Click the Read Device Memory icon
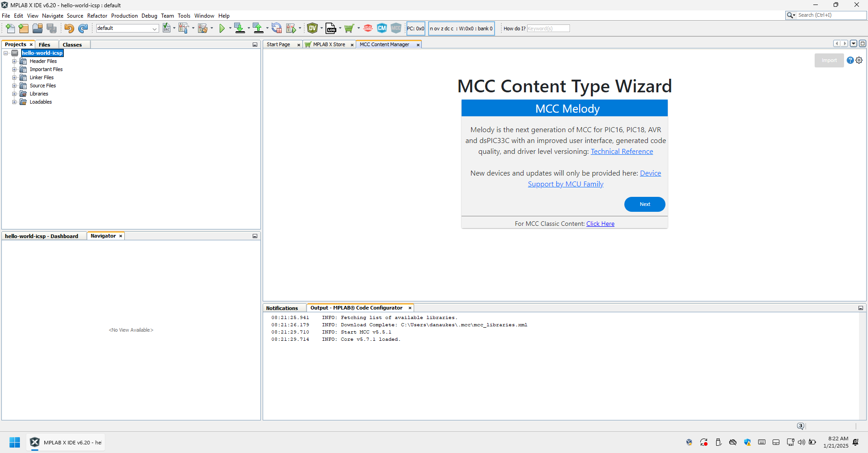868x453 pixels. (258, 28)
